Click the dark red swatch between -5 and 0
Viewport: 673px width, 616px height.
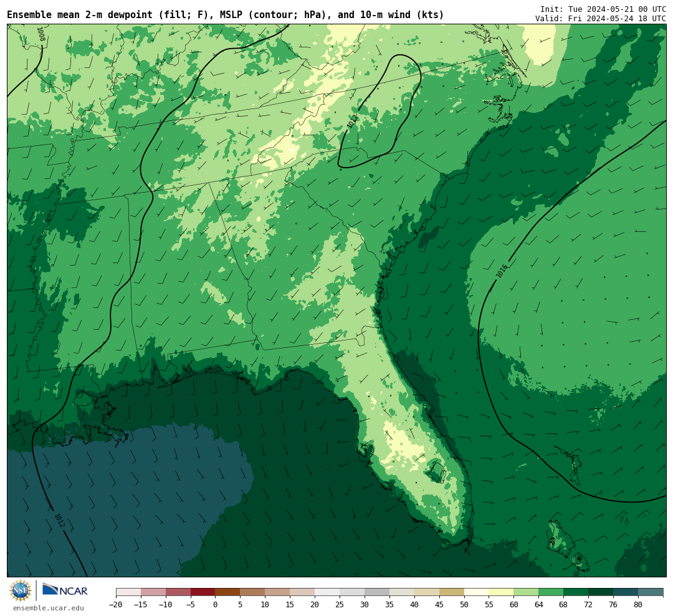[x=203, y=592]
